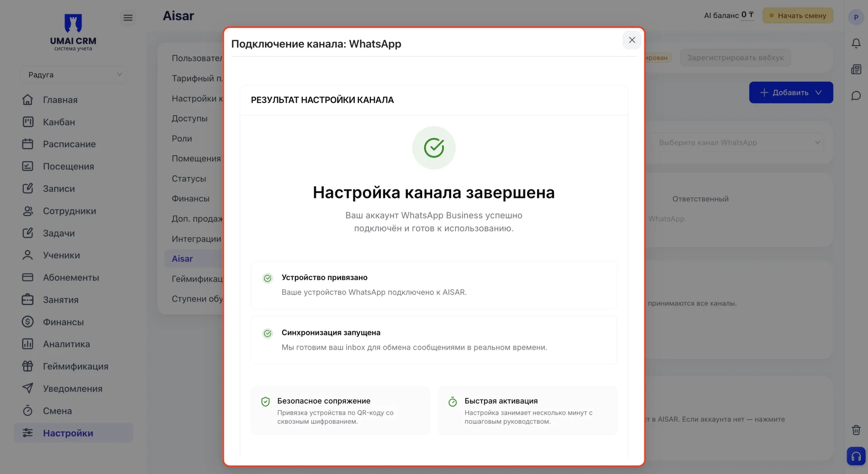Viewport: 868px width, 474px height.
Task: Open Смена in the sidebar
Action: click(73, 411)
